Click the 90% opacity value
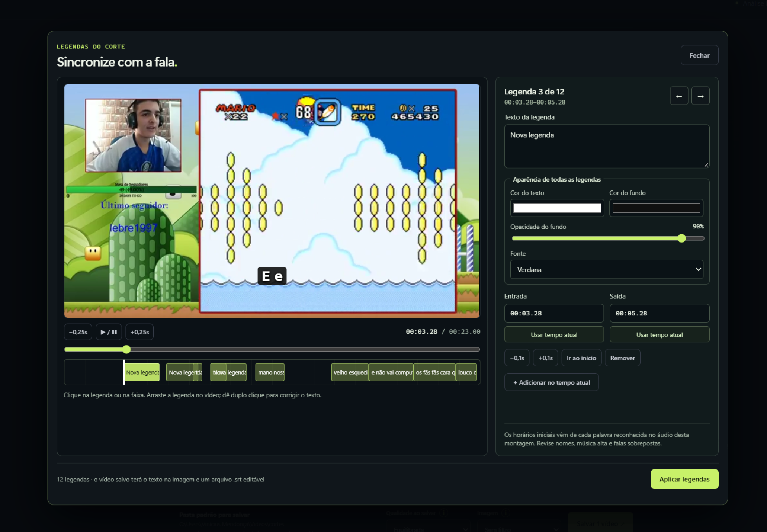 (x=698, y=226)
